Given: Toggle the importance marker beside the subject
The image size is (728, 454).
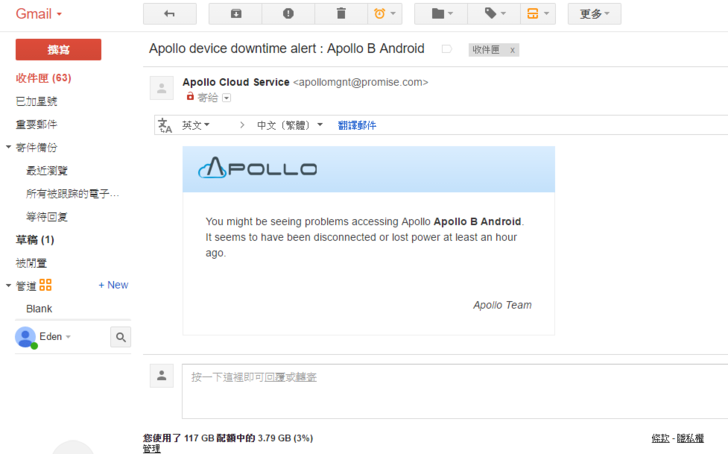Looking at the screenshot, I should (x=447, y=49).
